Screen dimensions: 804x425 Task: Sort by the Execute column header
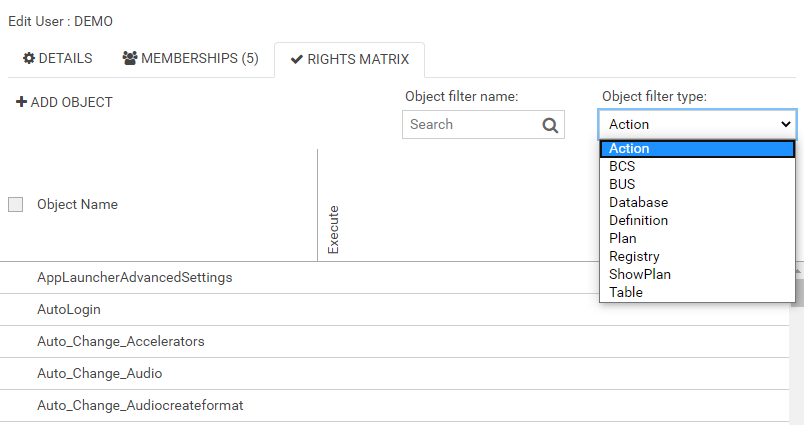click(x=333, y=229)
